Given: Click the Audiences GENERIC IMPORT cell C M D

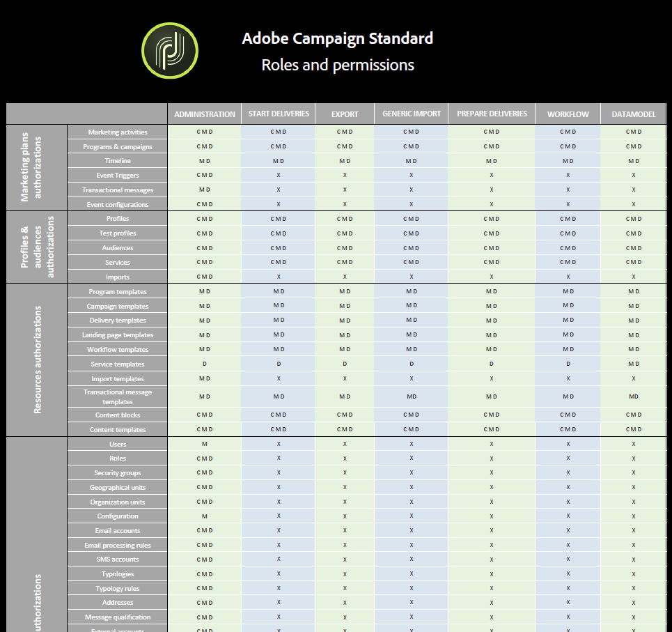Looking at the screenshot, I should (412, 248).
